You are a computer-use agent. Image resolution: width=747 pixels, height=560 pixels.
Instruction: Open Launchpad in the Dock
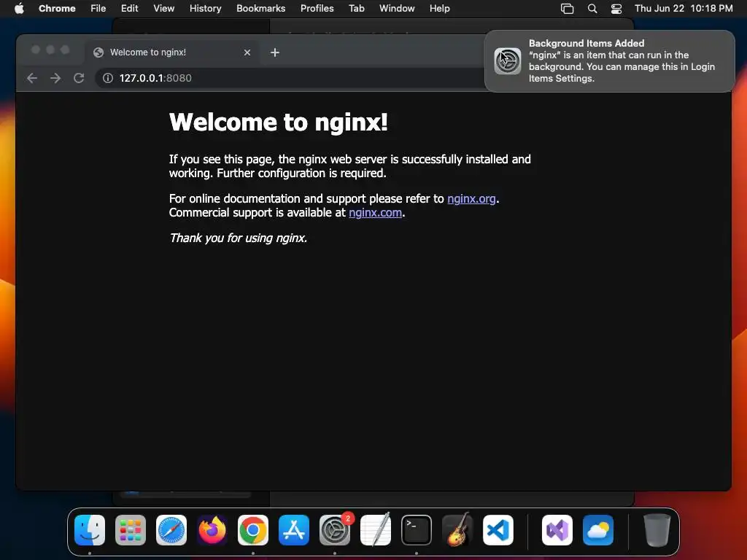pyautogui.click(x=131, y=530)
